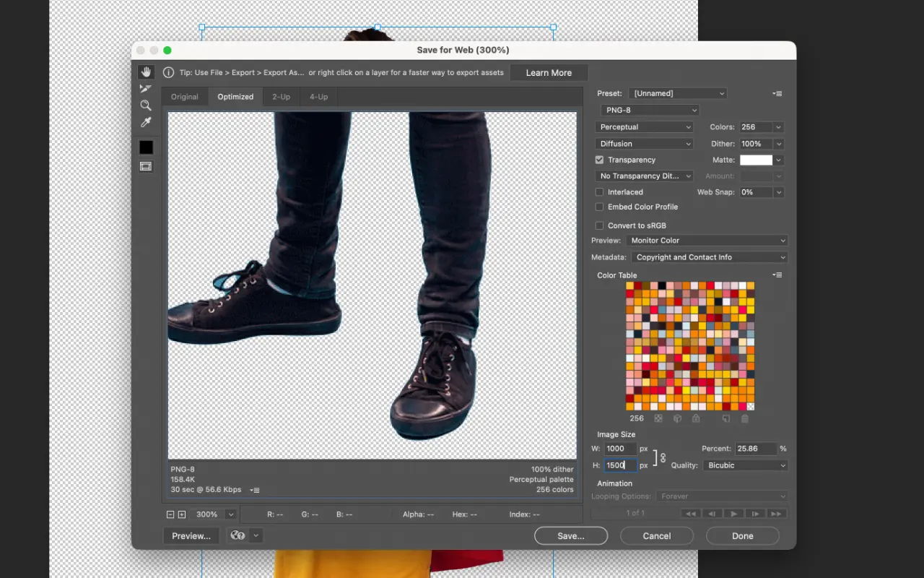924x578 pixels.
Task: Click the black eyedropper color swatch
Action: coord(146,147)
